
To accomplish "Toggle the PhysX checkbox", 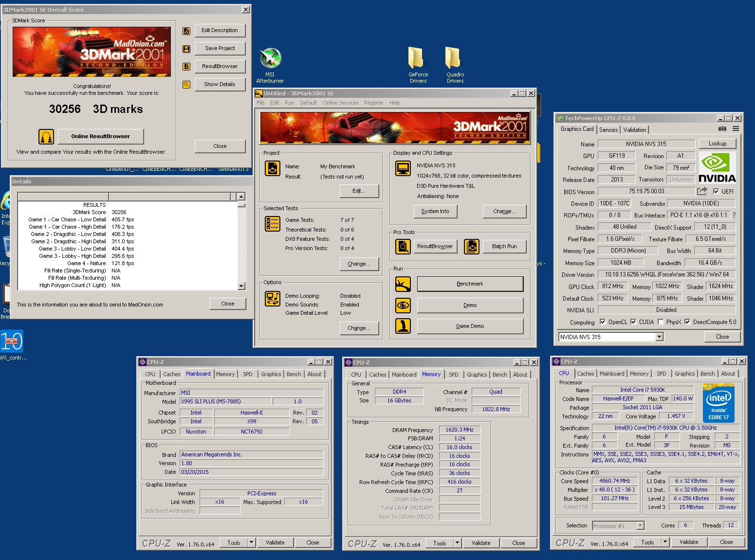I will 661,322.
